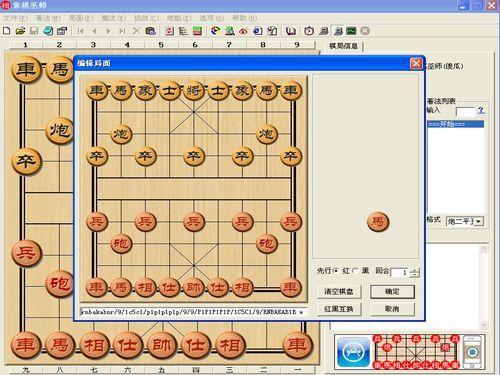Click the phone image in banner
Screen dimensions: 500x375
[x=472, y=352]
